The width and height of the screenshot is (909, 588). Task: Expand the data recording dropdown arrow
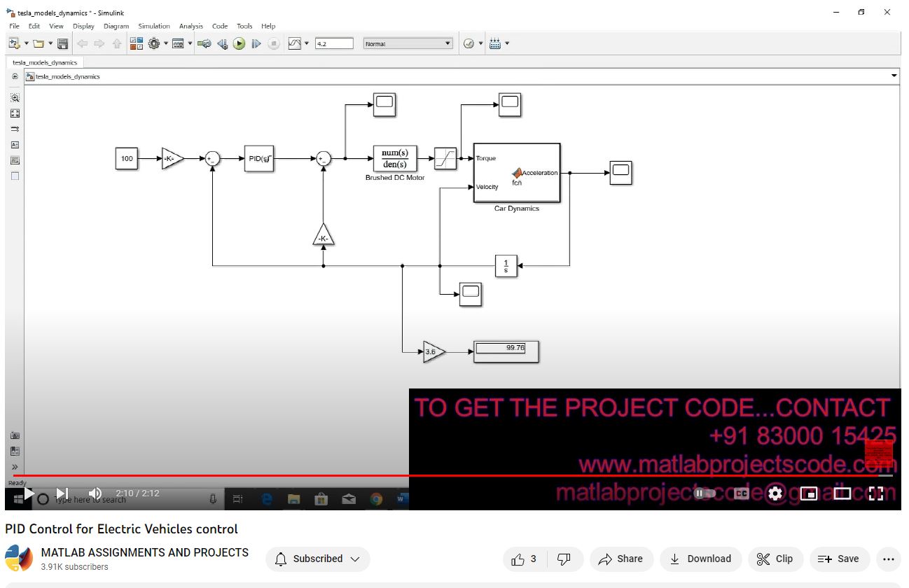click(x=307, y=43)
